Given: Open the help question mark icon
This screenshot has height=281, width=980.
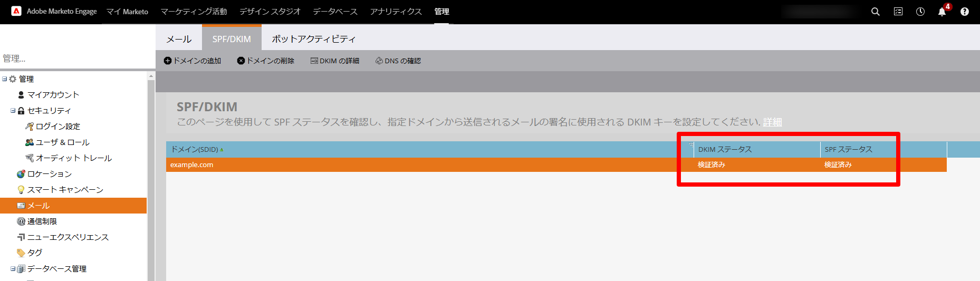Looking at the screenshot, I should (965, 12).
